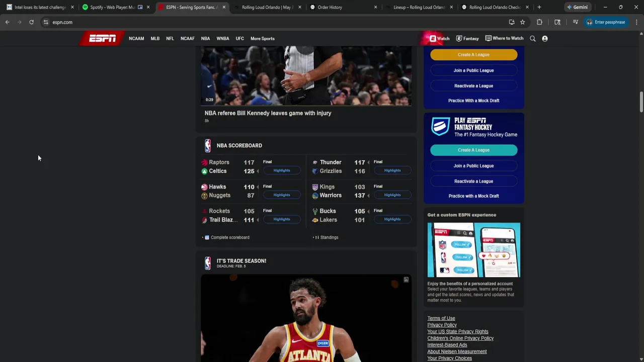Open the Chrome three-dot menu
Screen dimensions: 644x362
point(636,22)
